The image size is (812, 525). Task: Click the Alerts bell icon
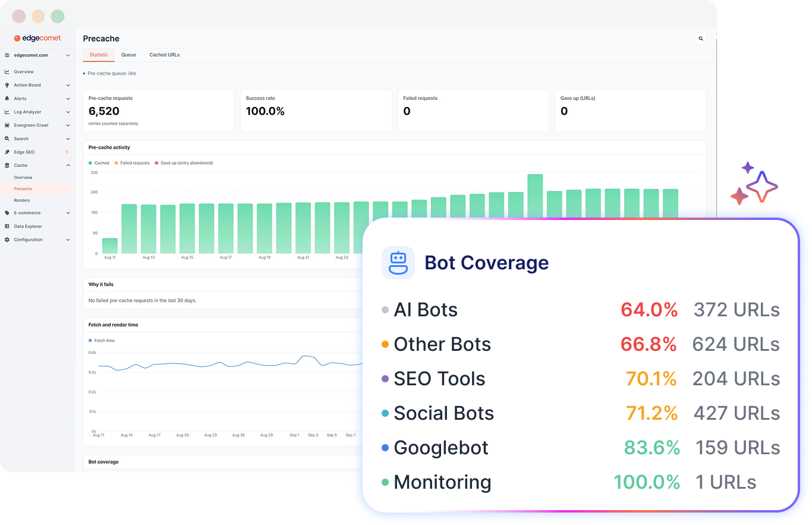click(x=7, y=99)
